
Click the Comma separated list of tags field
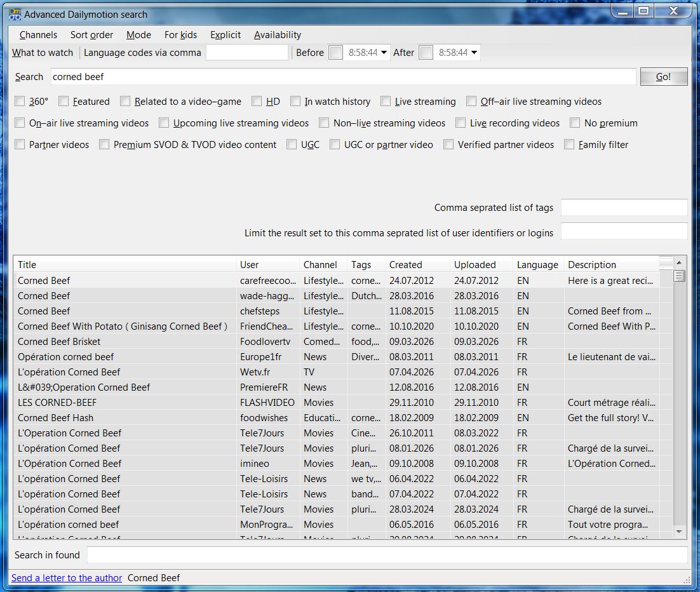[x=623, y=208]
